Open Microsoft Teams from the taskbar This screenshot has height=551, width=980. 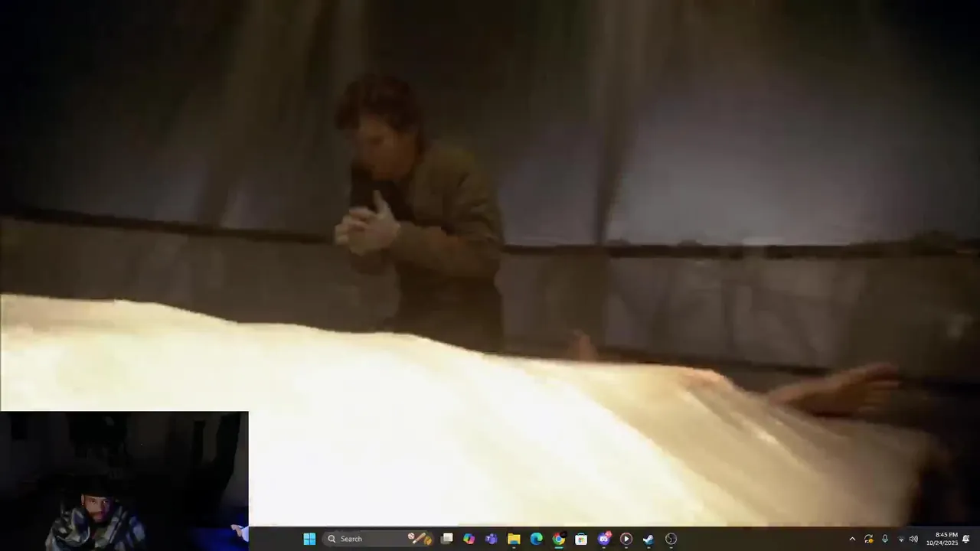point(492,539)
